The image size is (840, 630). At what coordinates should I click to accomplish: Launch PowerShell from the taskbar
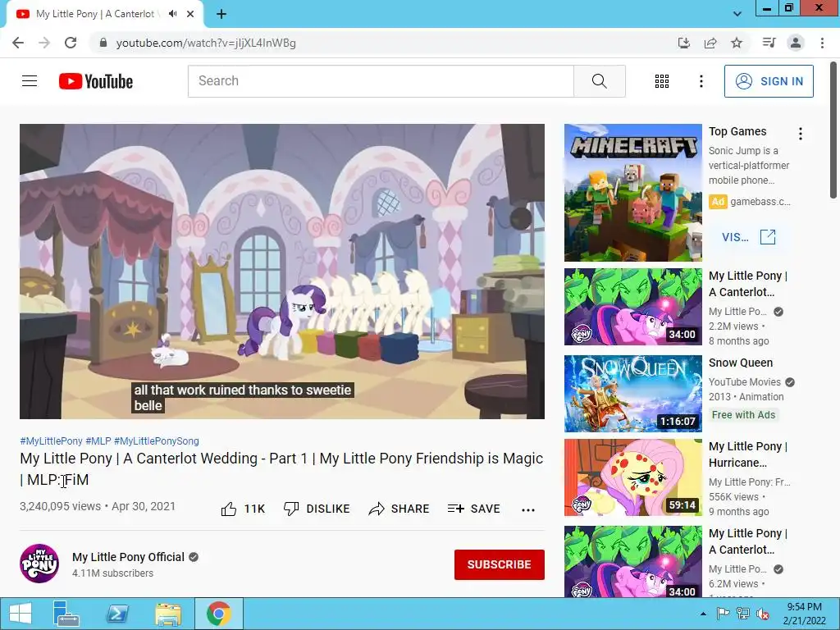(117, 614)
